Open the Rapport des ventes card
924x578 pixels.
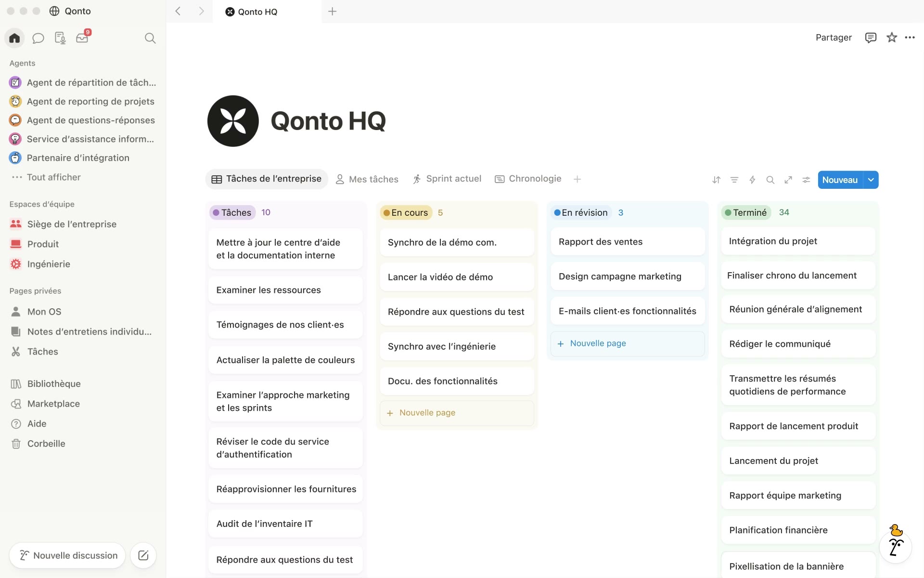[x=628, y=242]
